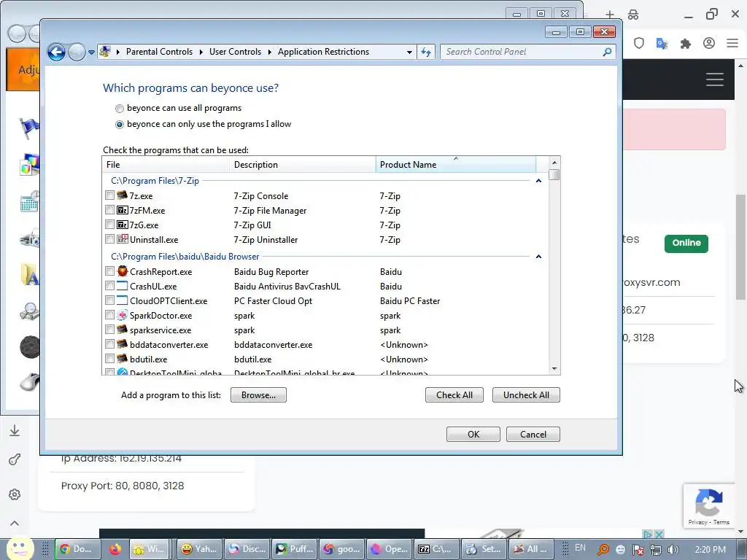This screenshot has width=747, height=560.
Task: Check the 7zFM.exe checkbox
Action: tap(109, 210)
